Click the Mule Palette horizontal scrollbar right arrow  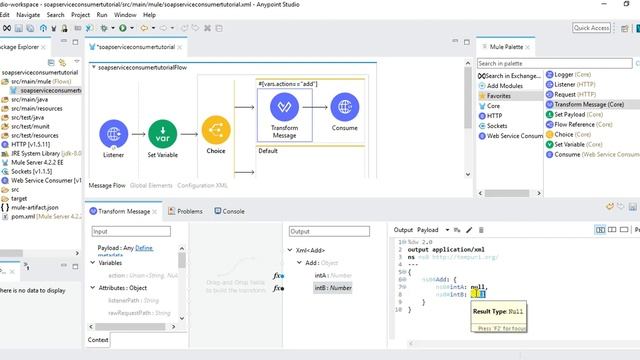[539, 193]
